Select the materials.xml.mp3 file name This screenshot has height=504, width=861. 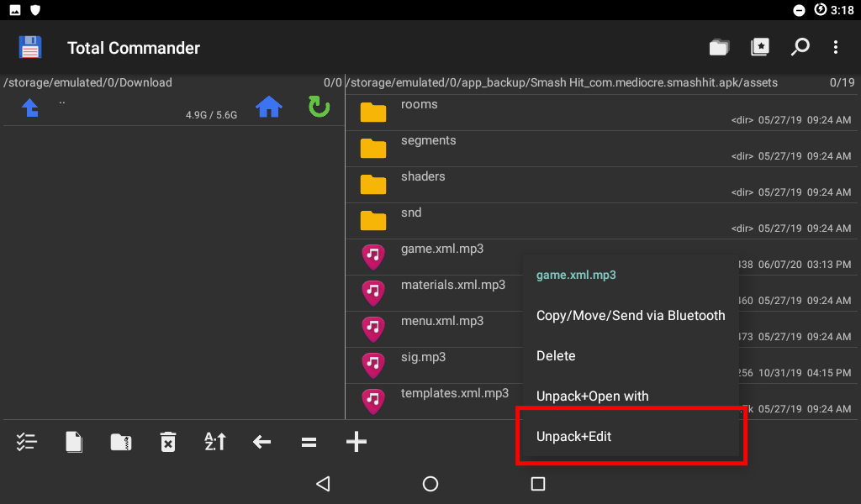[x=453, y=285]
